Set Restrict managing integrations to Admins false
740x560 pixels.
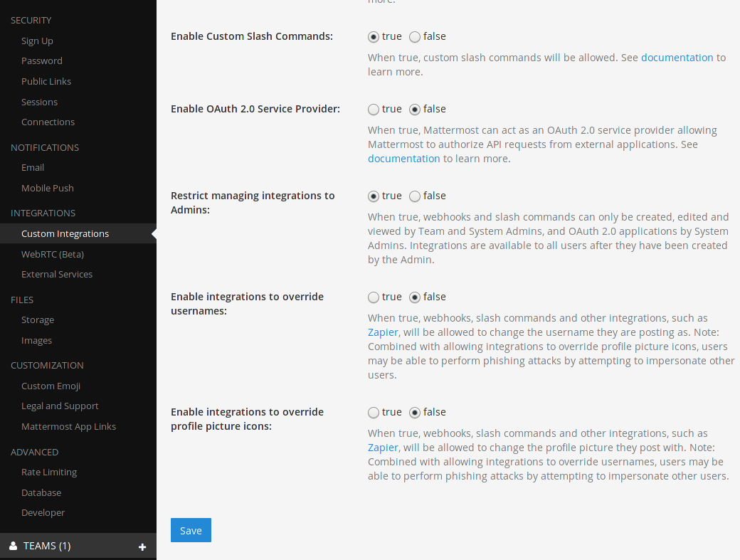[x=415, y=196]
